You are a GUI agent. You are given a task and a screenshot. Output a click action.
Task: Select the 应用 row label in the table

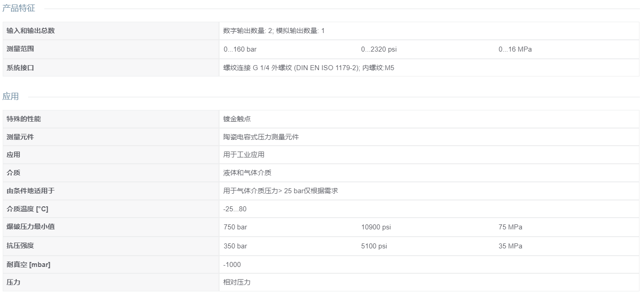[x=13, y=155]
